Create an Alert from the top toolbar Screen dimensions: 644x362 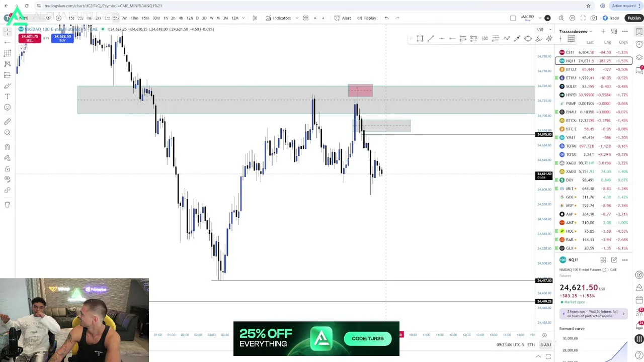click(343, 18)
